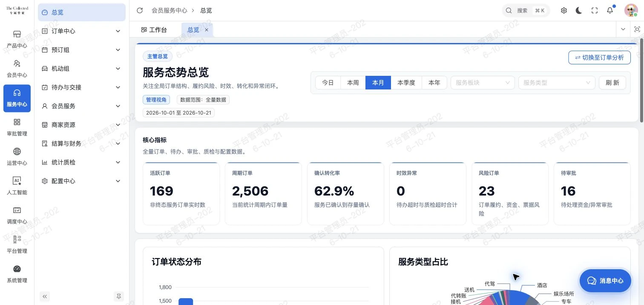Open notifications bell
644x305 pixels.
pos(610,11)
